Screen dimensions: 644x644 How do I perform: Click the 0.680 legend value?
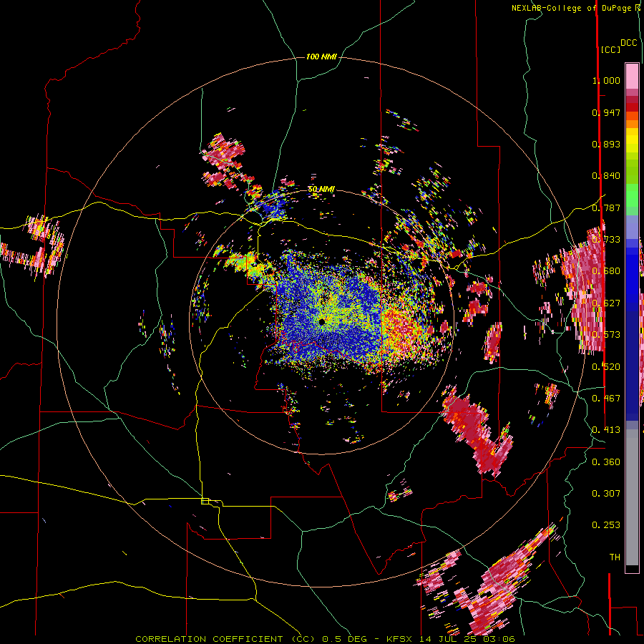pyautogui.click(x=606, y=271)
